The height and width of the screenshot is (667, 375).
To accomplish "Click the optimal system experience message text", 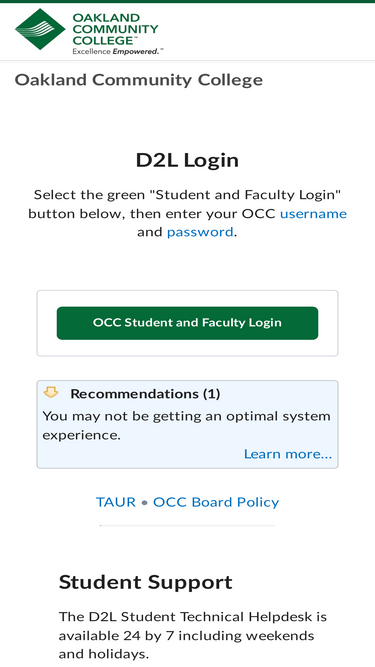I will [186, 425].
